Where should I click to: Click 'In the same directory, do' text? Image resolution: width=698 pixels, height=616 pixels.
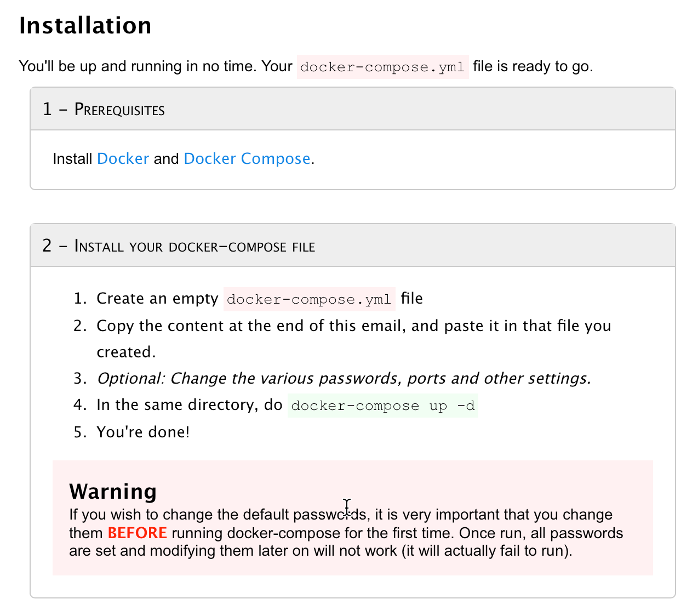tap(189, 405)
